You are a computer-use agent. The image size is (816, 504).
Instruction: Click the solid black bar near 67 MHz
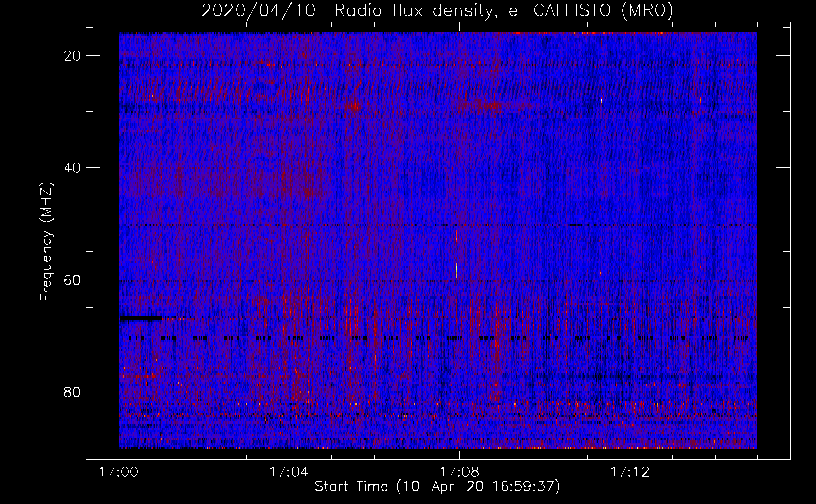pos(141,318)
